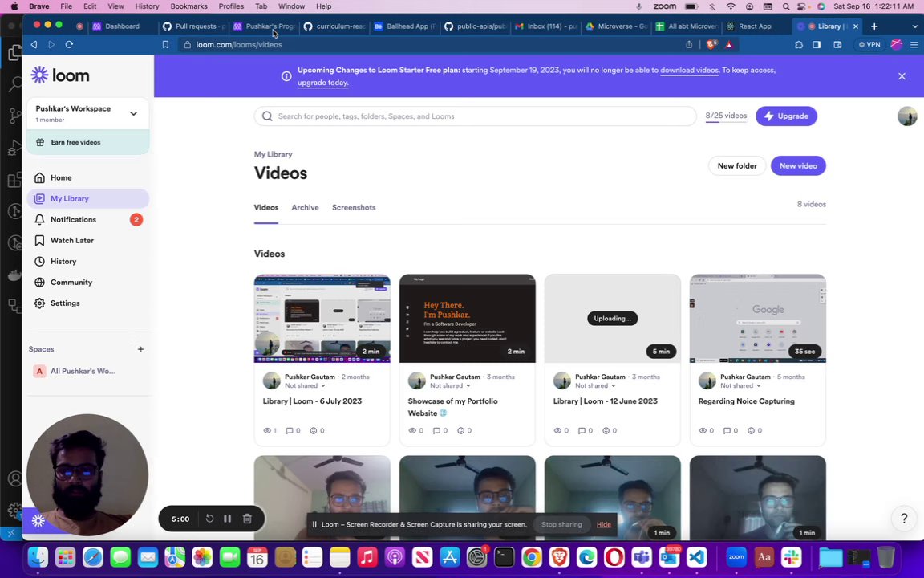Follow the upgrade today link
The image size is (924, 578).
point(323,83)
